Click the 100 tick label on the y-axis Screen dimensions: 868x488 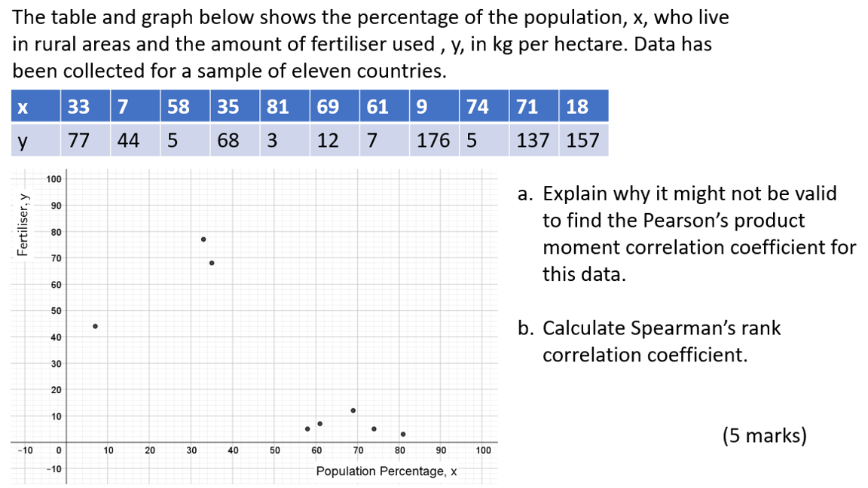tap(53, 179)
